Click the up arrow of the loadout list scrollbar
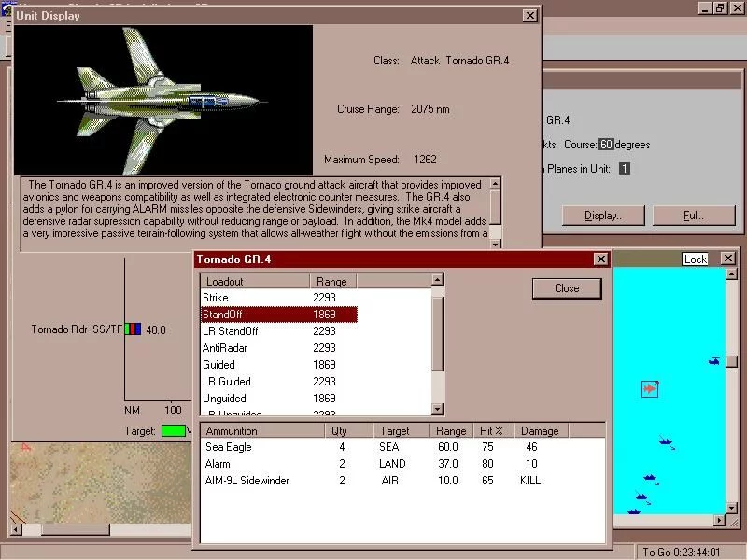 [437, 279]
